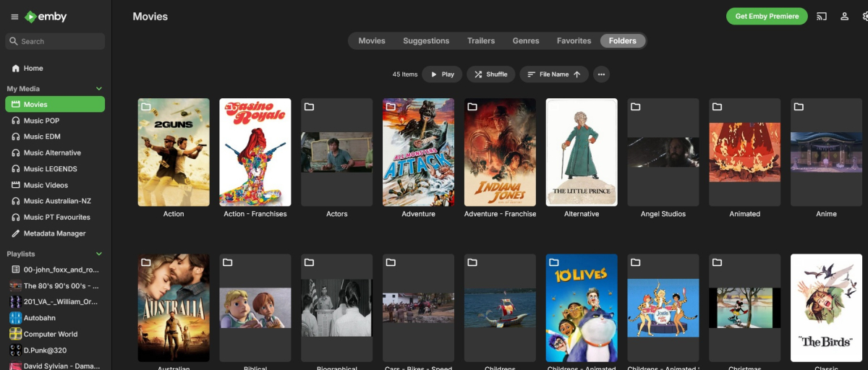Open The 80's 90's 00's playlist
Image resolution: width=868 pixels, height=370 pixels.
(x=55, y=285)
